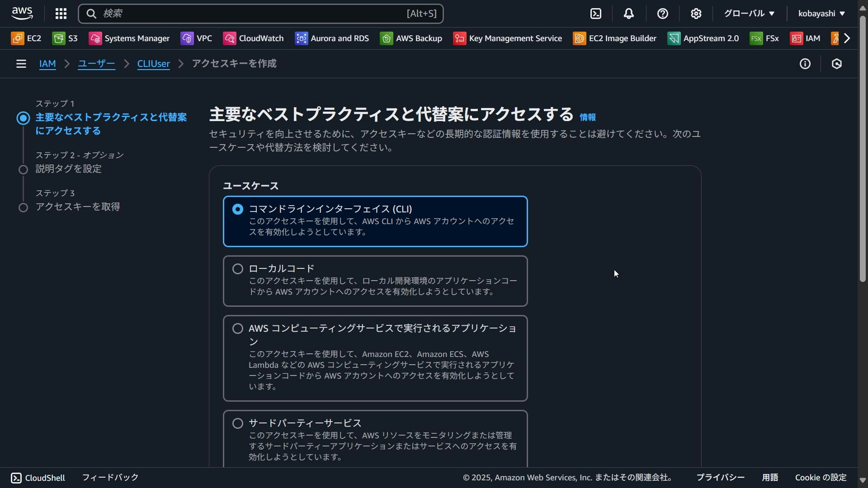Open the kobayashi account menu

pos(821,14)
